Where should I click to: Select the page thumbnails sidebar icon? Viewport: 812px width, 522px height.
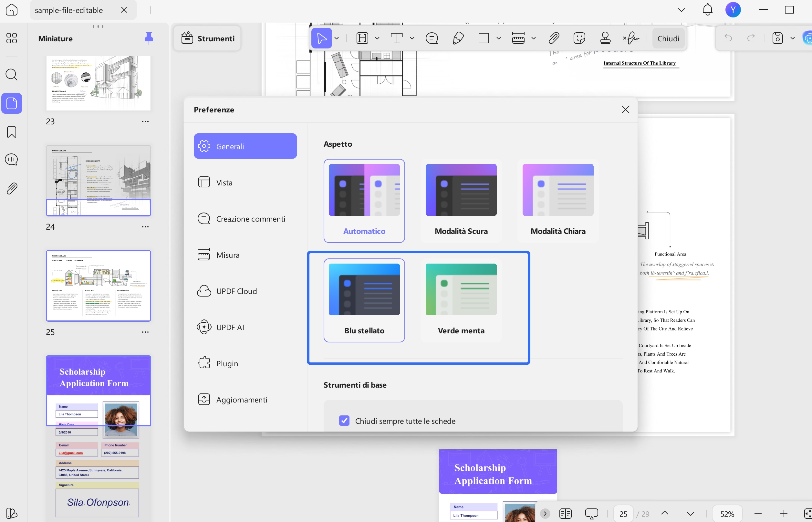12,103
